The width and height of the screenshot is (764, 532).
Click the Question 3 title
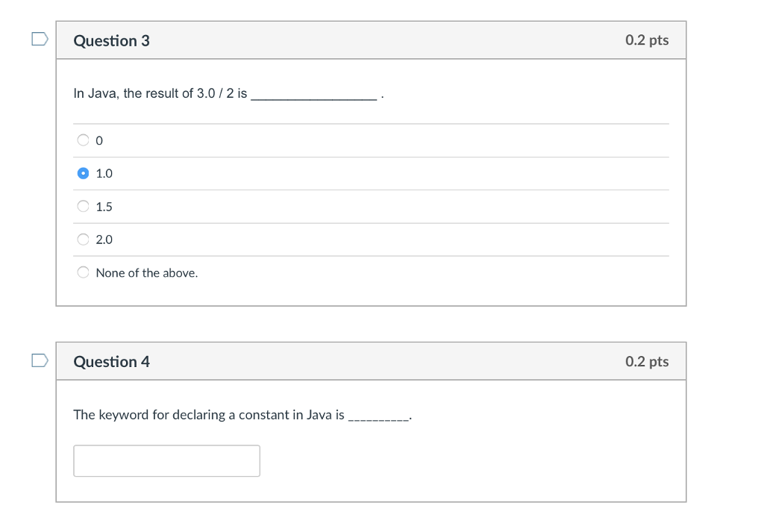111,41
